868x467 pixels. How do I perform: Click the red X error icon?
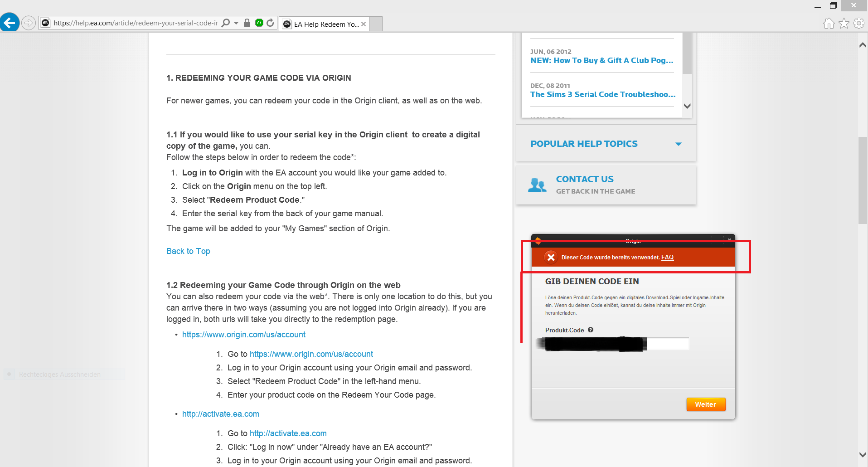(551, 258)
